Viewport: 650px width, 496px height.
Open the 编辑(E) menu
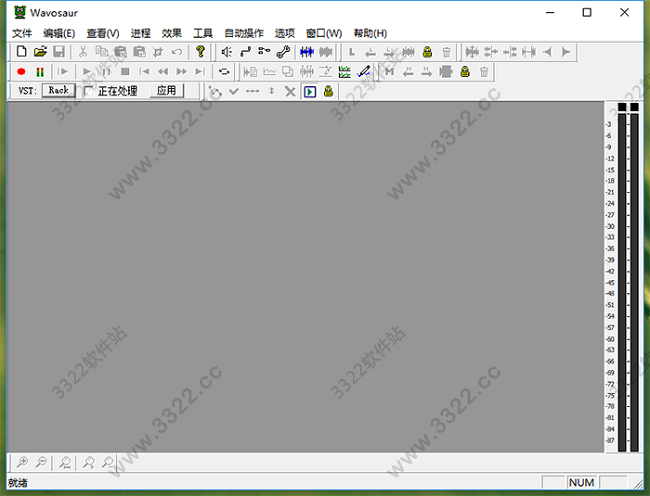click(59, 33)
